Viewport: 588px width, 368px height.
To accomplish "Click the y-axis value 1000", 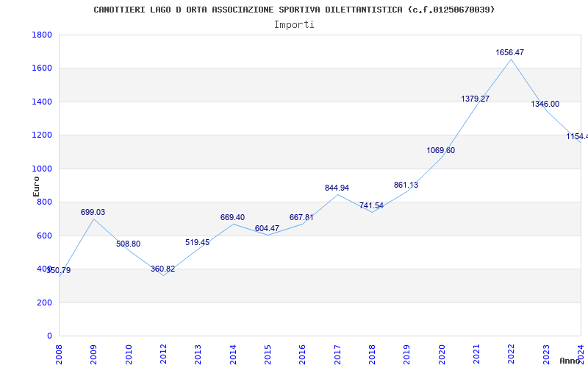I will point(42,169).
